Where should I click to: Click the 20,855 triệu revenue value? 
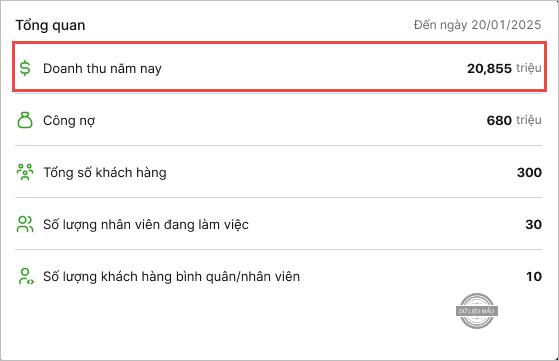[x=504, y=68]
